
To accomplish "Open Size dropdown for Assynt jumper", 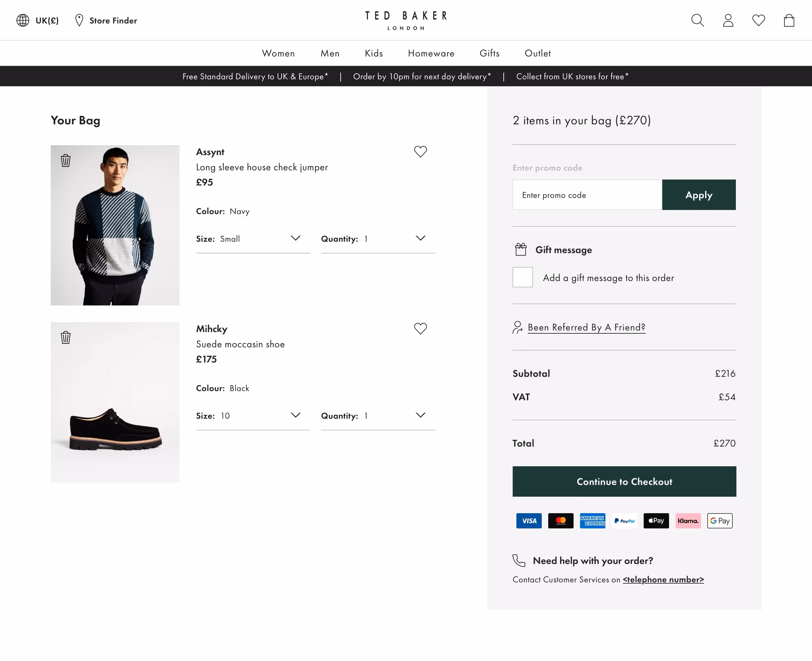I will (x=253, y=239).
